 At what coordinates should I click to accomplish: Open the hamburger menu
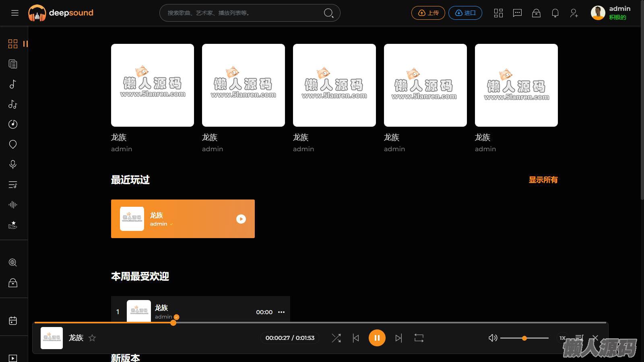tap(15, 13)
